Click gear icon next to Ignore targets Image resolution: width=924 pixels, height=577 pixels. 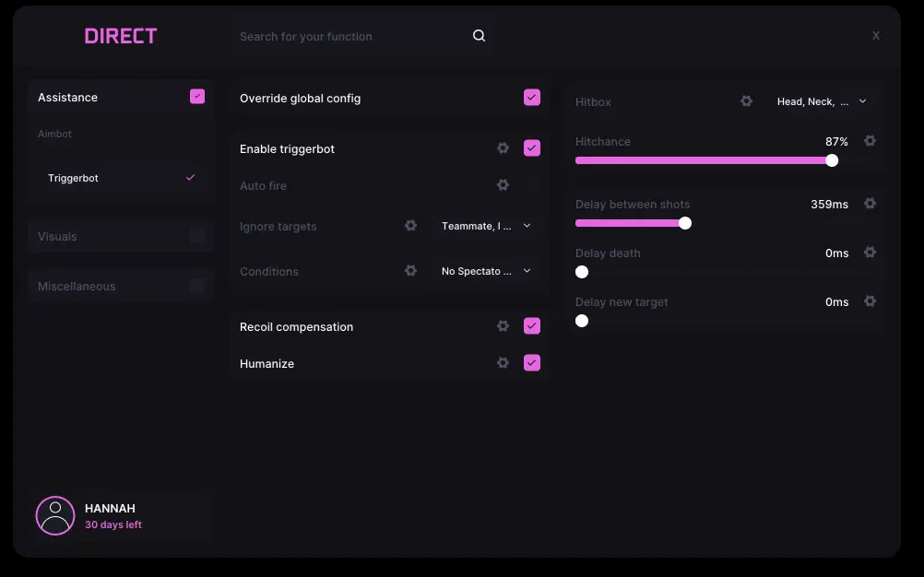(410, 226)
